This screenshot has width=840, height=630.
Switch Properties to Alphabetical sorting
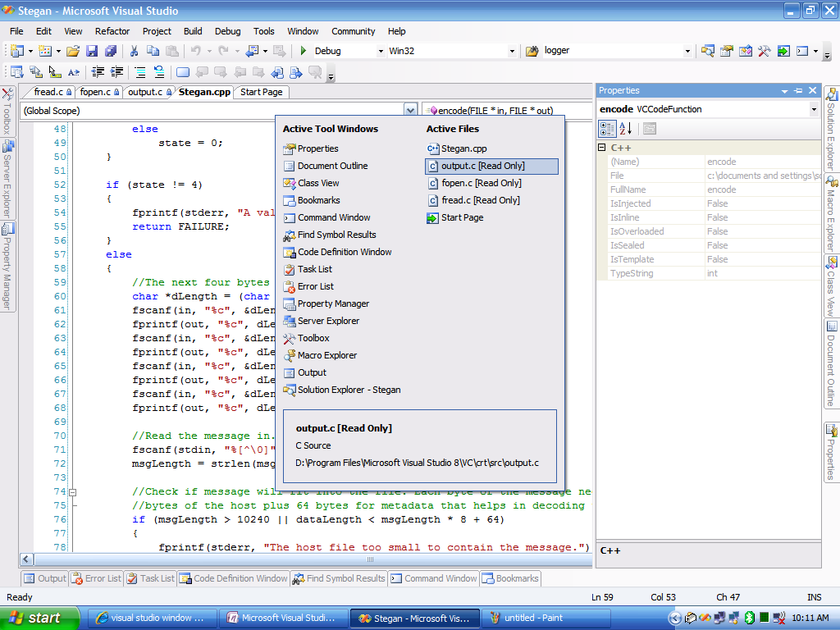click(x=625, y=128)
